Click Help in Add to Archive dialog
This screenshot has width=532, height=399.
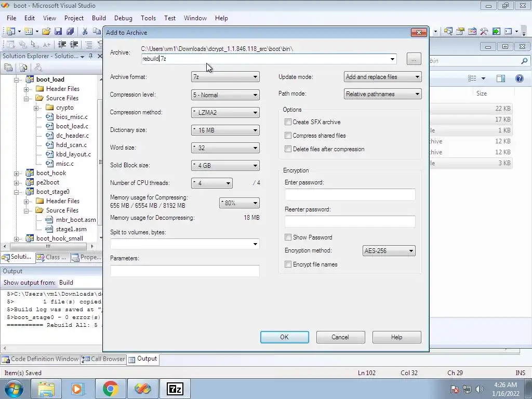[396, 337]
